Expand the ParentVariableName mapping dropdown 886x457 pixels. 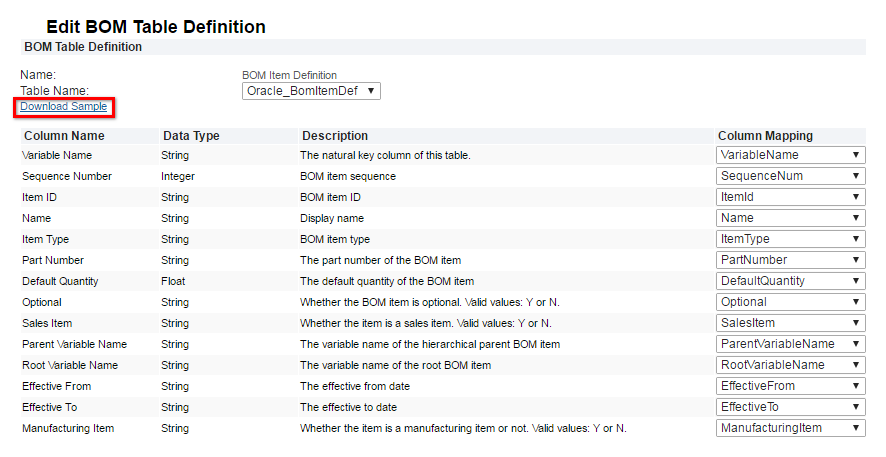790,344
